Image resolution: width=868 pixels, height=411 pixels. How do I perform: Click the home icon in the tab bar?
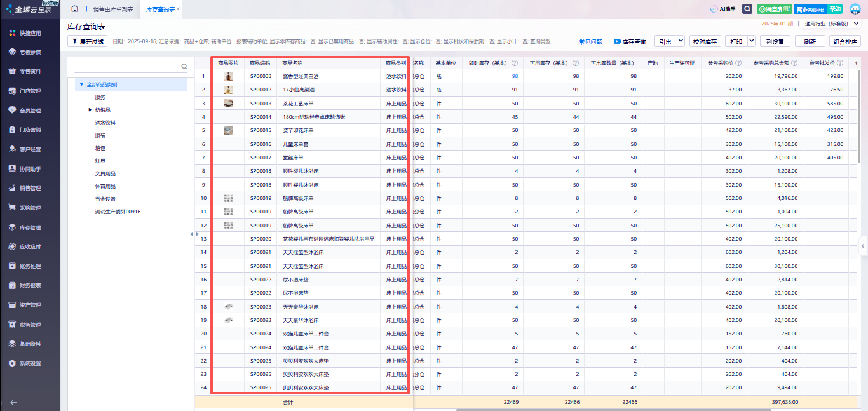[75, 9]
